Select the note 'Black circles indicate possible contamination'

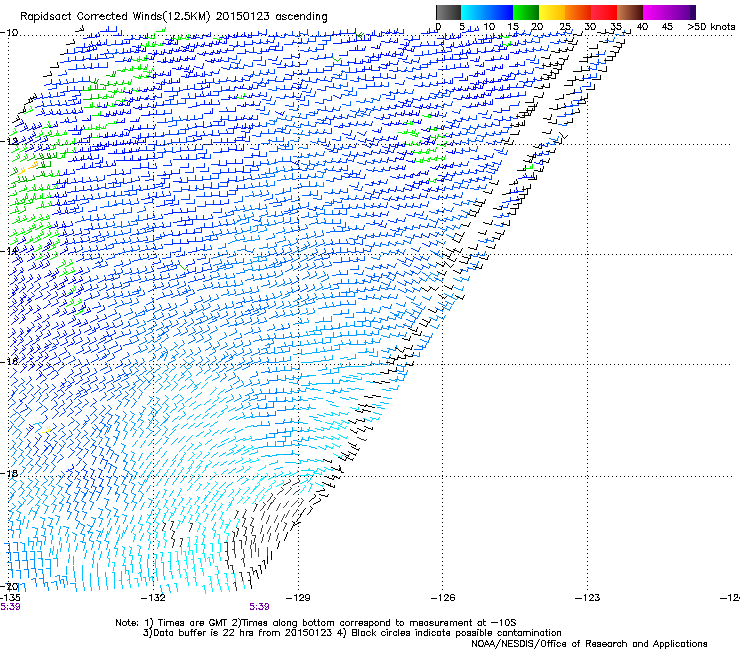click(456, 633)
